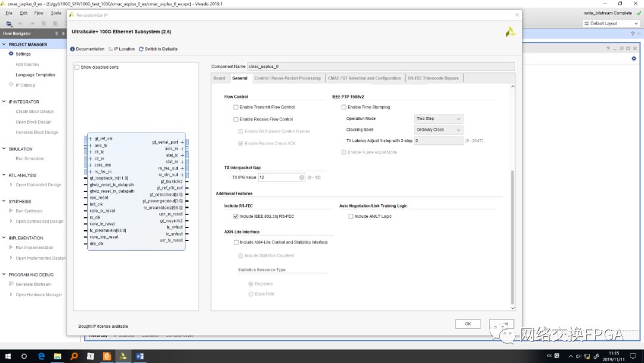Click the IP Location folder icon

pyautogui.click(x=110, y=49)
